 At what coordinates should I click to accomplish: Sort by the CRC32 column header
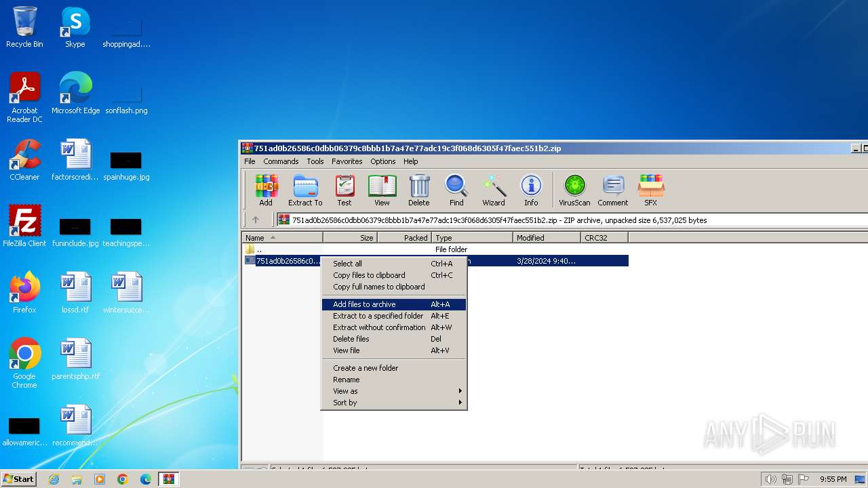(x=604, y=238)
